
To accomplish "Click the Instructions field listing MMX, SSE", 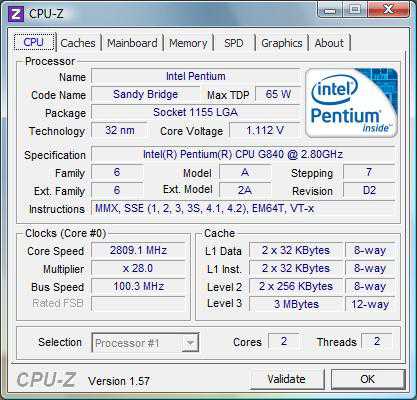I will click(243, 209).
